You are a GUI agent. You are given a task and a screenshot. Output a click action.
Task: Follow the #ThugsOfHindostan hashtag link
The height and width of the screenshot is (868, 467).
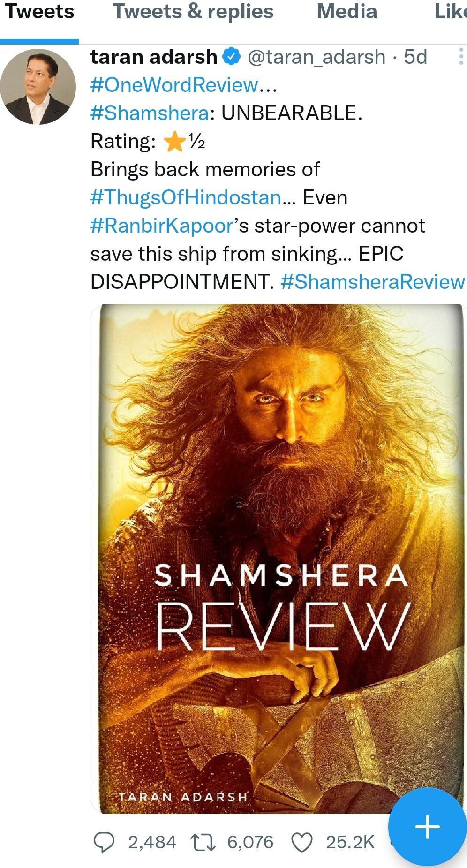click(186, 197)
